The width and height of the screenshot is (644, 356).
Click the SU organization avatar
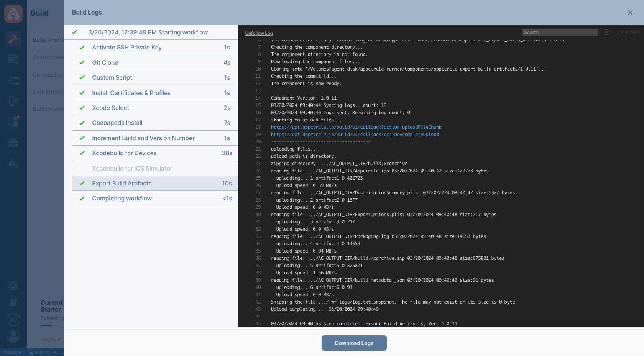click(x=13, y=320)
